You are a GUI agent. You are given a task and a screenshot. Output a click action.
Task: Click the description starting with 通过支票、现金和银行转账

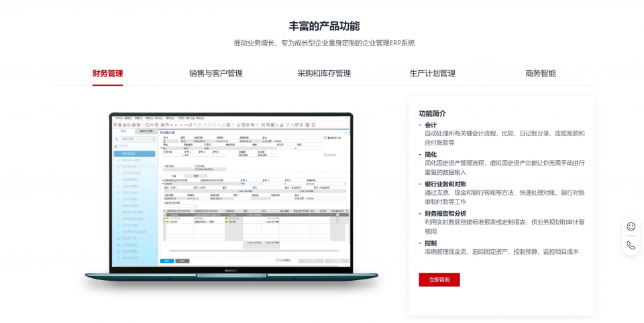click(x=504, y=197)
